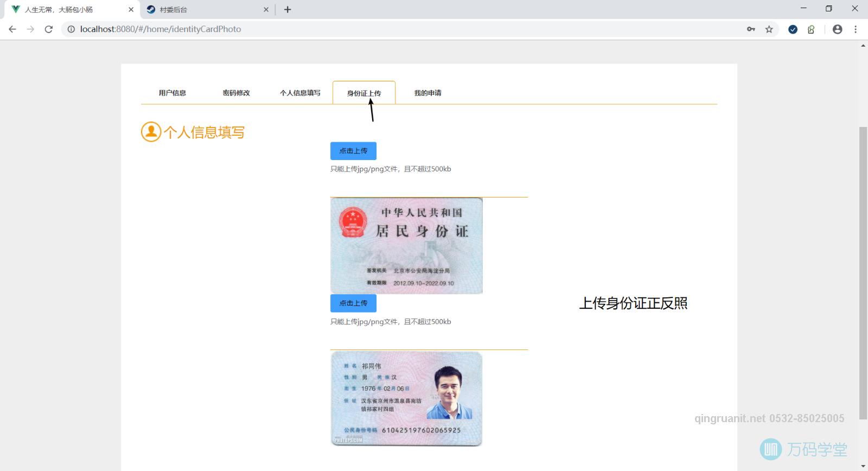
Task: Bookmark this page with the star
Action: (769, 29)
